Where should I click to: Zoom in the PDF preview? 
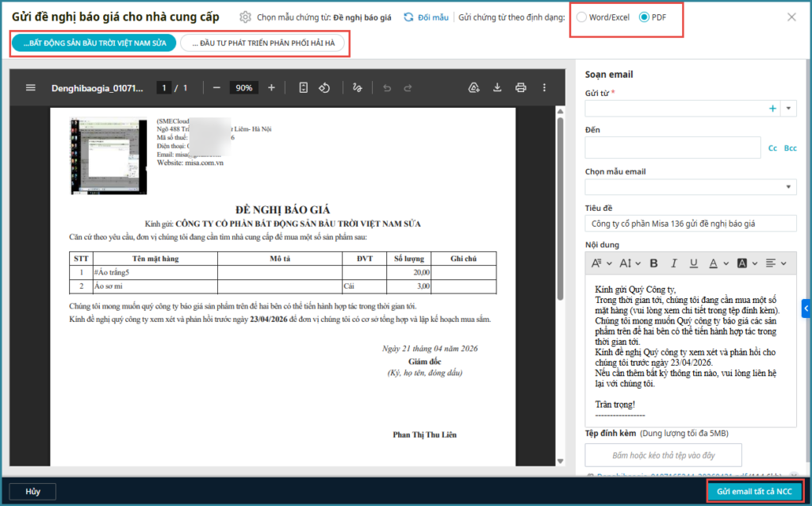coord(271,88)
